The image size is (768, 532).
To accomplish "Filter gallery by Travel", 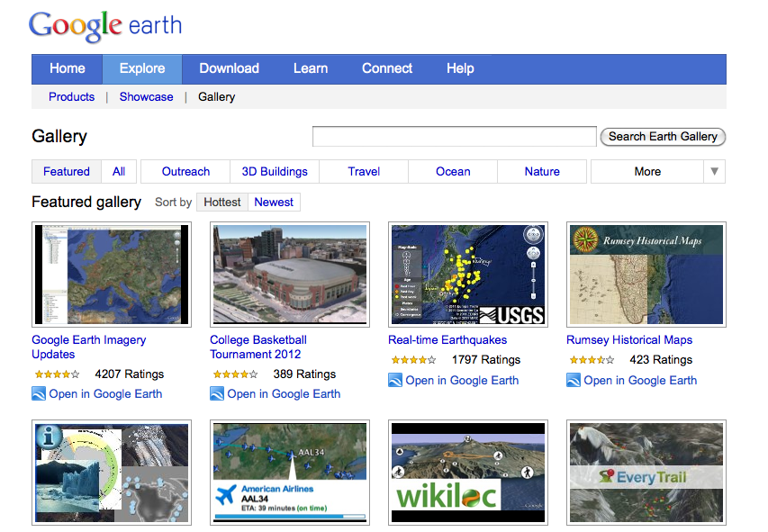I will point(364,171).
